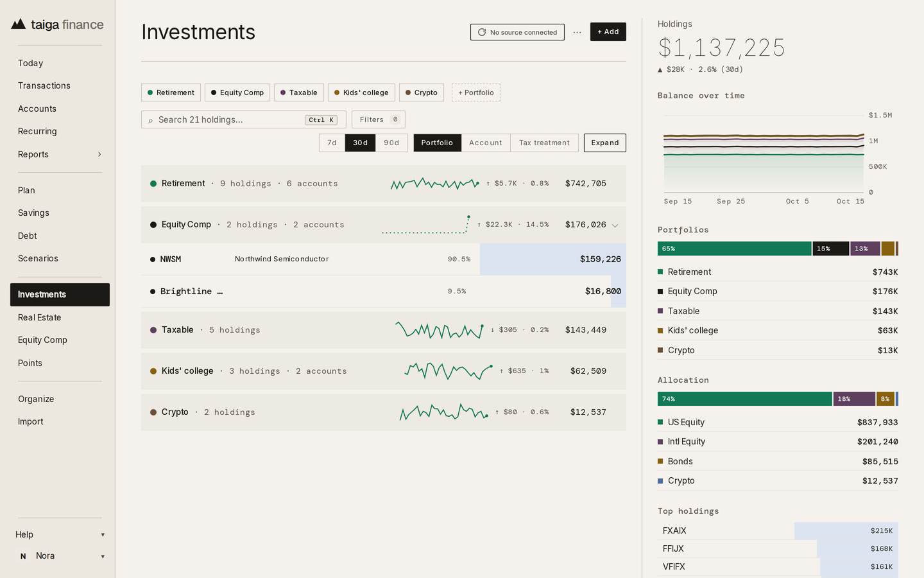Click the refresh icon in No source connected
924x578 pixels.
482,32
